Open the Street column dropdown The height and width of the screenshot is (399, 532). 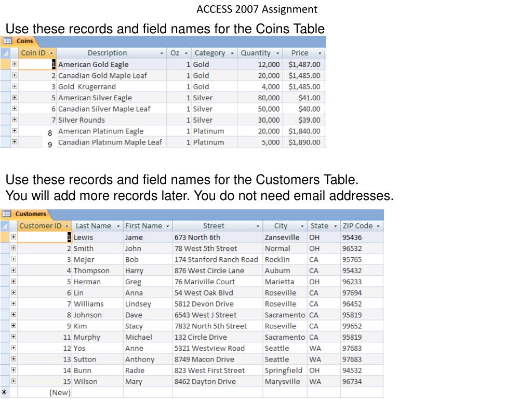point(258,227)
